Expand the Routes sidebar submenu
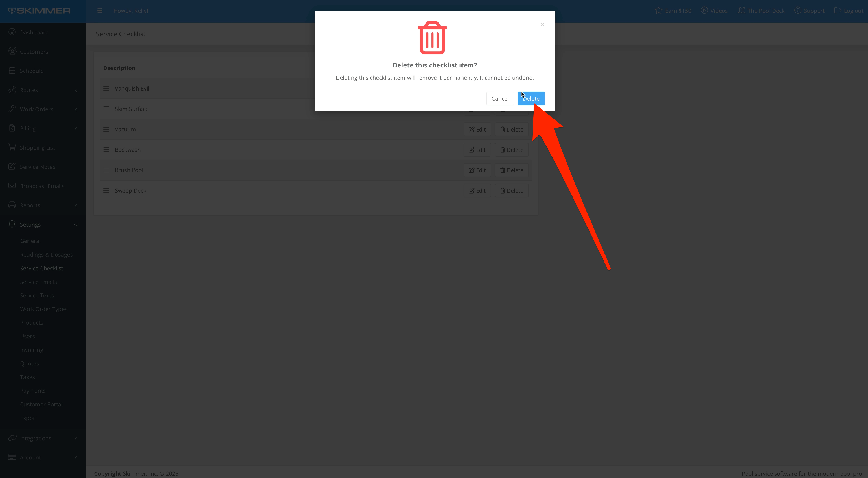Screen dimensions: 868x478 coord(76,90)
